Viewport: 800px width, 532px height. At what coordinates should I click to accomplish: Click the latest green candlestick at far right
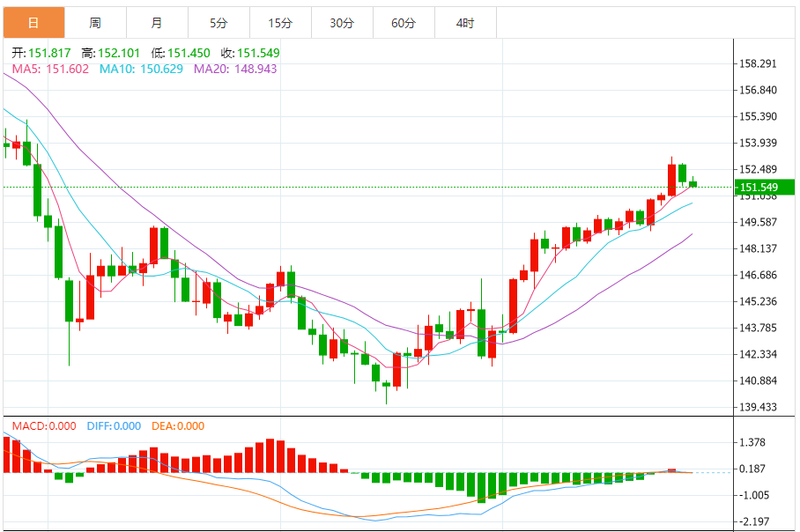click(693, 184)
